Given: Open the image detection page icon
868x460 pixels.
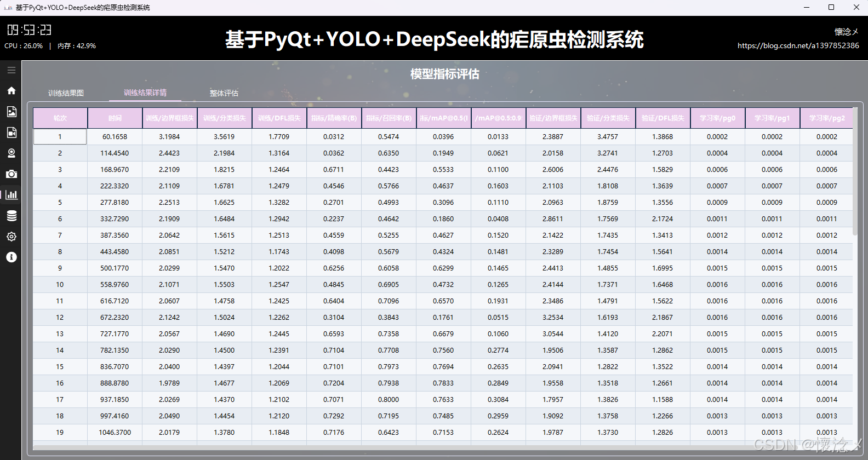Looking at the screenshot, I should click(x=11, y=112).
